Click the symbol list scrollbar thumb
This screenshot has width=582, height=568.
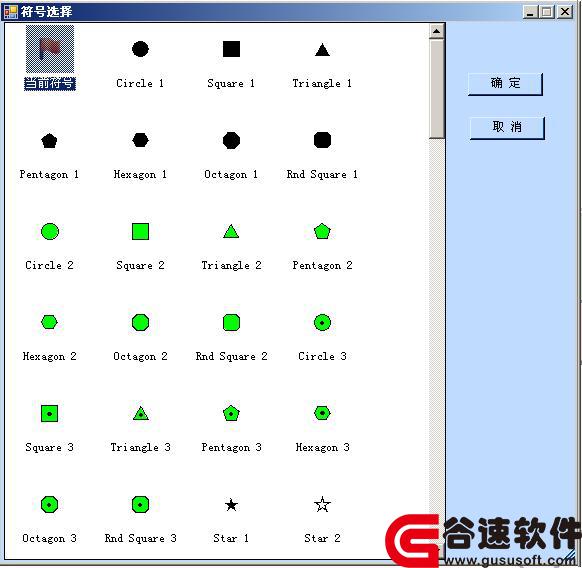(x=437, y=89)
